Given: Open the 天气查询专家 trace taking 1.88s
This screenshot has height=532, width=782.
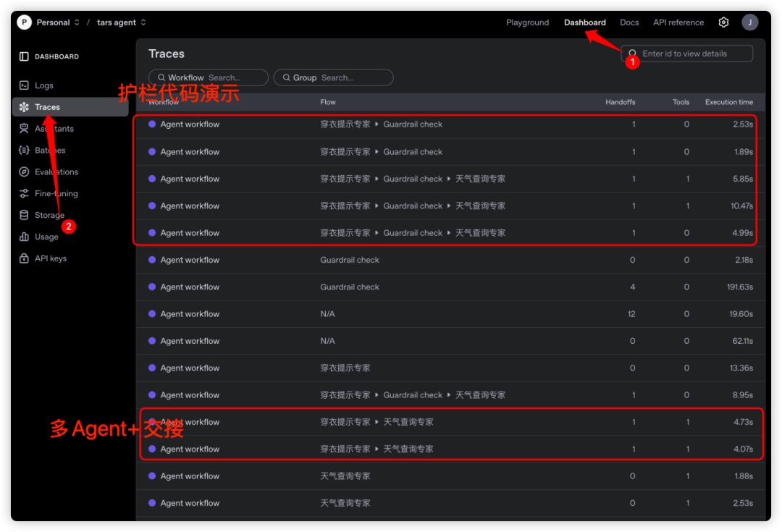Looking at the screenshot, I should (450, 476).
